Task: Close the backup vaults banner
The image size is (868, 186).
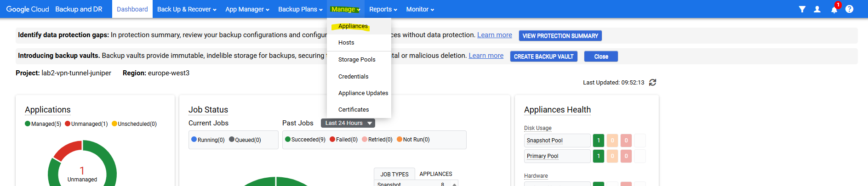Action: 600,56
